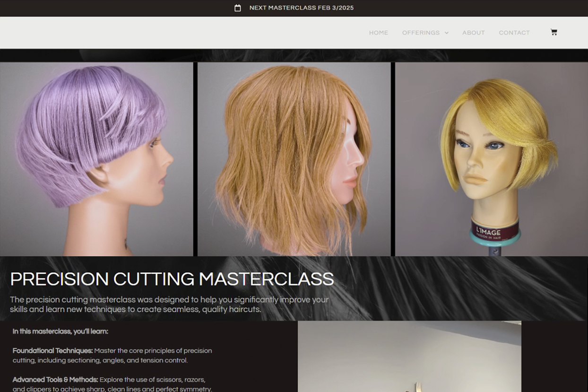Open the partially visible photo below the banner

click(409, 357)
